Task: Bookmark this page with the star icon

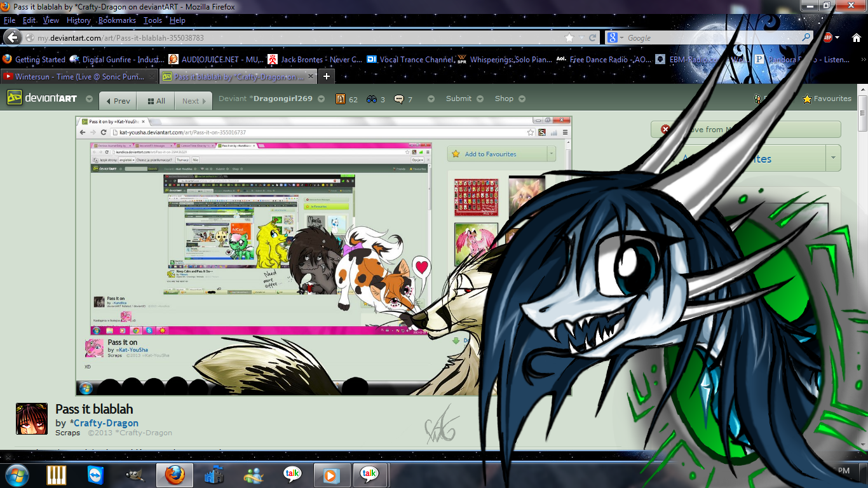Action: 569,38
